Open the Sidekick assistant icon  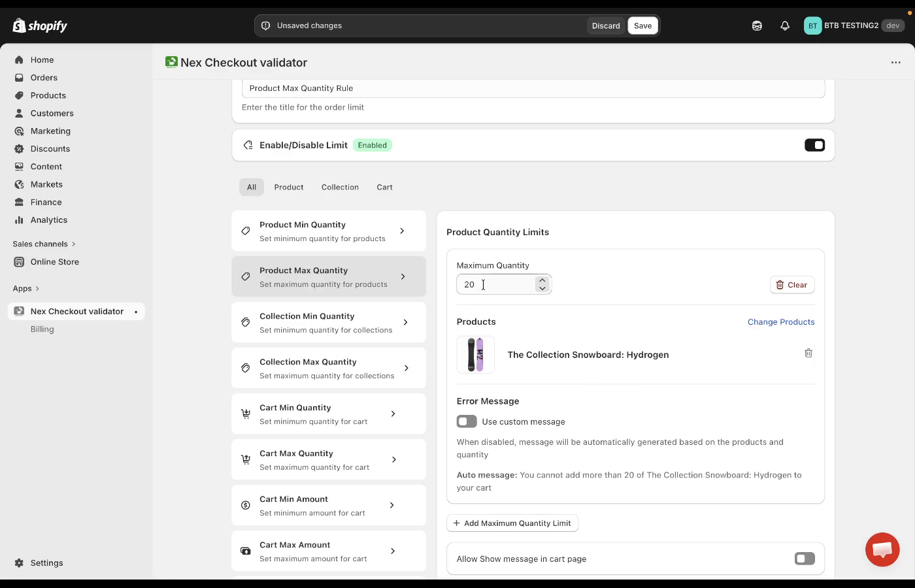(x=757, y=25)
